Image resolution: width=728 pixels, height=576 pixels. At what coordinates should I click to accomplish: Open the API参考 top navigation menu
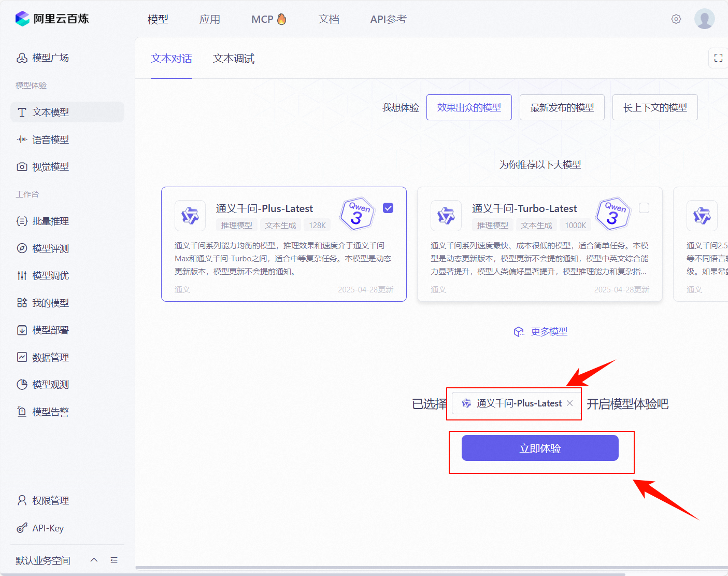click(x=389, y=19)
